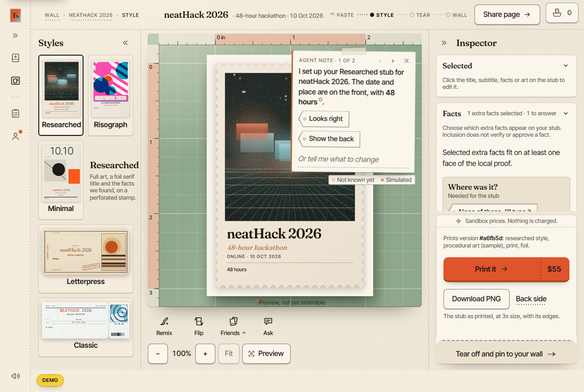Go to next agent note
Screen dimensions: 584x392
pyautogui.click(x=393, y=61)
